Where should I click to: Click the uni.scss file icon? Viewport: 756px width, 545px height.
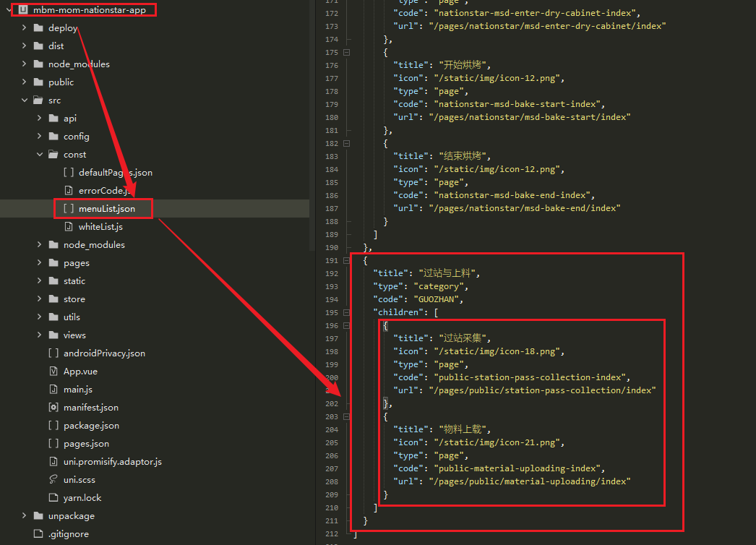tap(53, 480)
